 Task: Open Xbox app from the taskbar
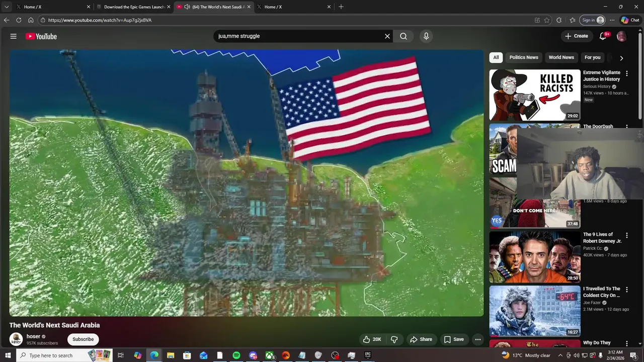(x=270, y=355)
